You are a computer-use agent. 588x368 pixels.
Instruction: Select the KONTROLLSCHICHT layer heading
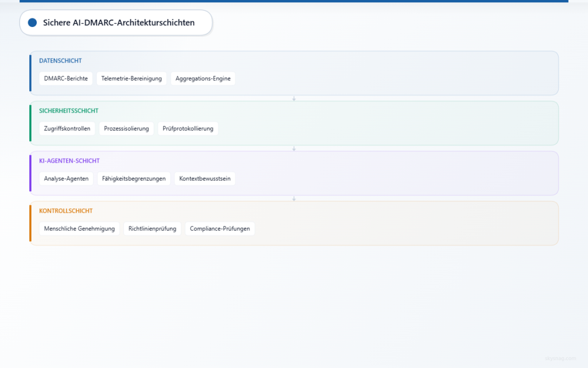[65, 210]
